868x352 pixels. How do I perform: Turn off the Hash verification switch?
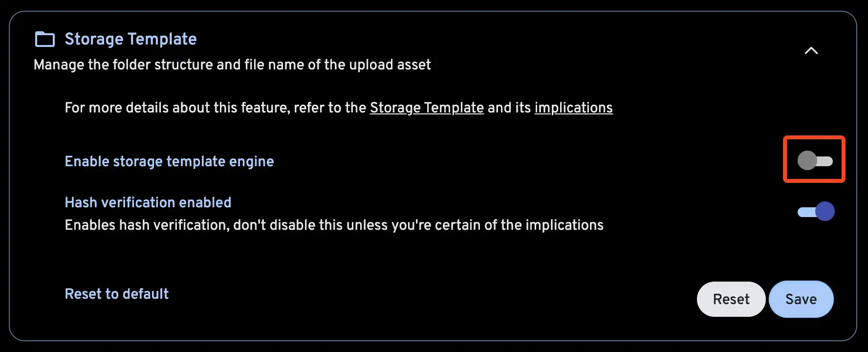(816, 212)
